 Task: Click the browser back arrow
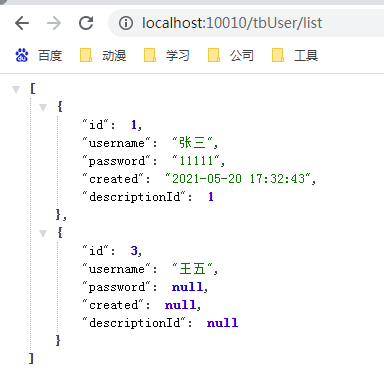pyautogui.click(x=22, y=23)
